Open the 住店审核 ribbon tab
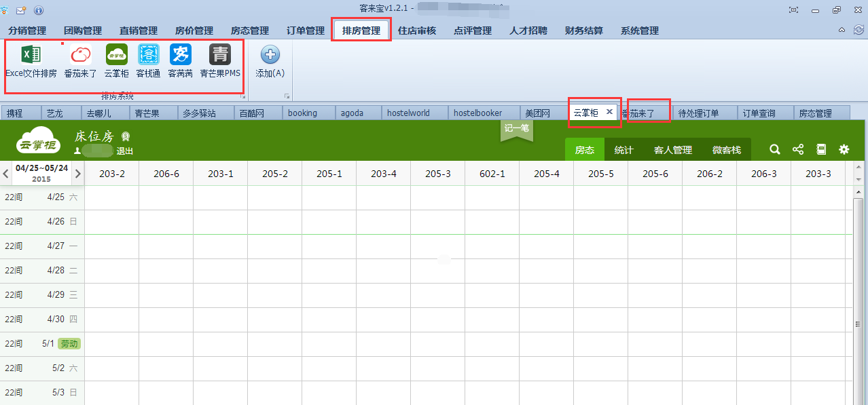Image resolution: width=868 pixels, height=405 pixels. [417, 31]
